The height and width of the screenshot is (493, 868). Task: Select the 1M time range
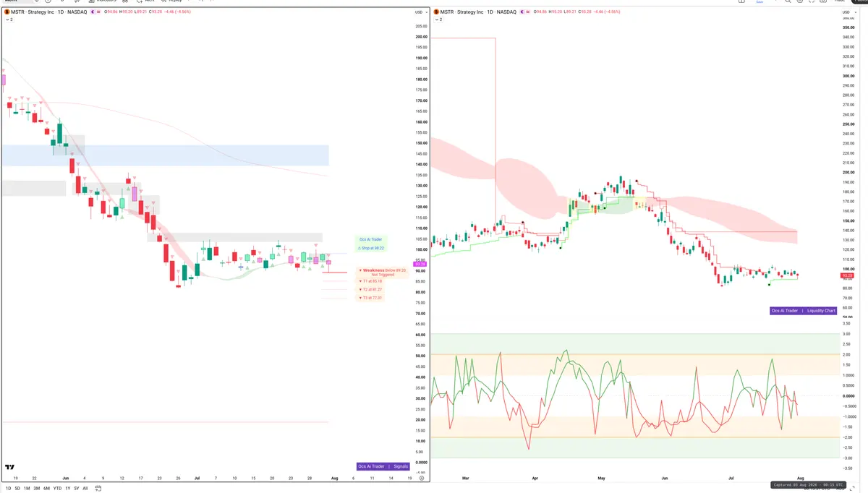tap(27, 489)
